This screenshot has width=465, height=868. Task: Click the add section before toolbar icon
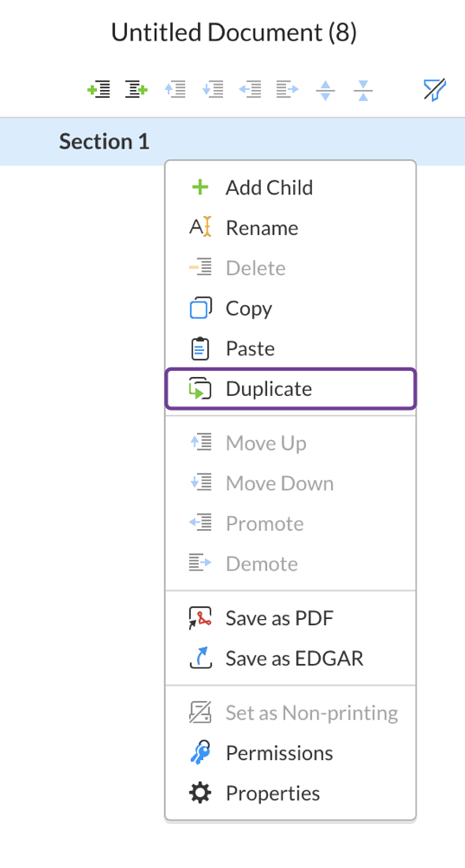point(99,89)
